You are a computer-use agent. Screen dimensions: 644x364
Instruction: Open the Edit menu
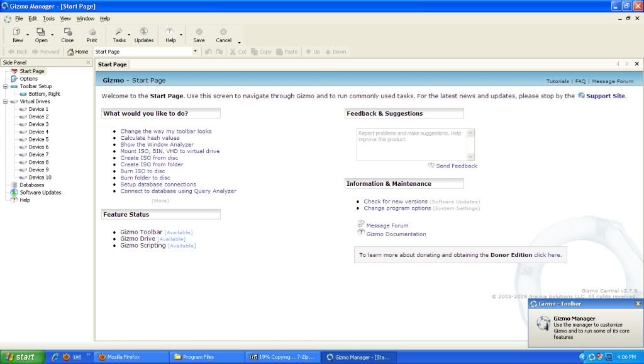click(x=33, y=18)
